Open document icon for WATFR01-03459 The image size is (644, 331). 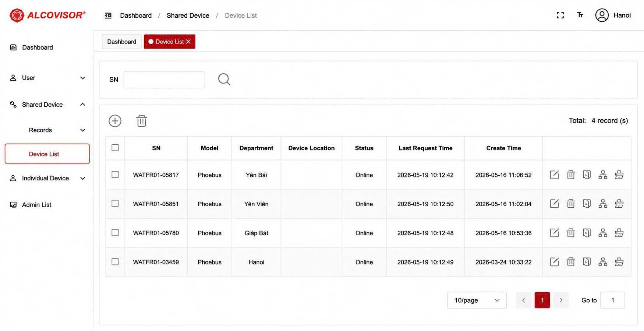coord(587,262)
